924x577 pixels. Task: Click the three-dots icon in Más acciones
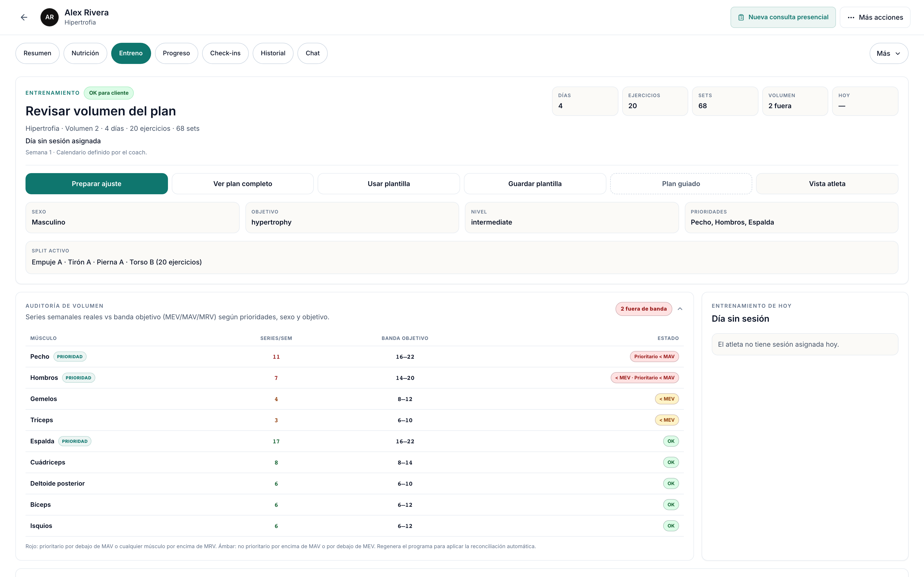point(851,17)
